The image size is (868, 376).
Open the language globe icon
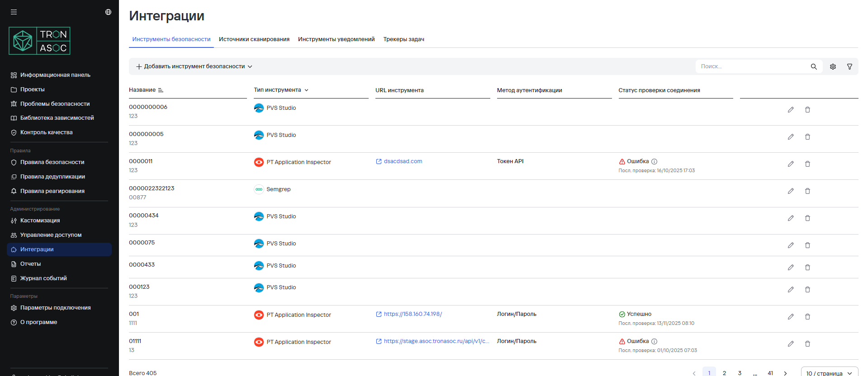click(x=108, y=12)
